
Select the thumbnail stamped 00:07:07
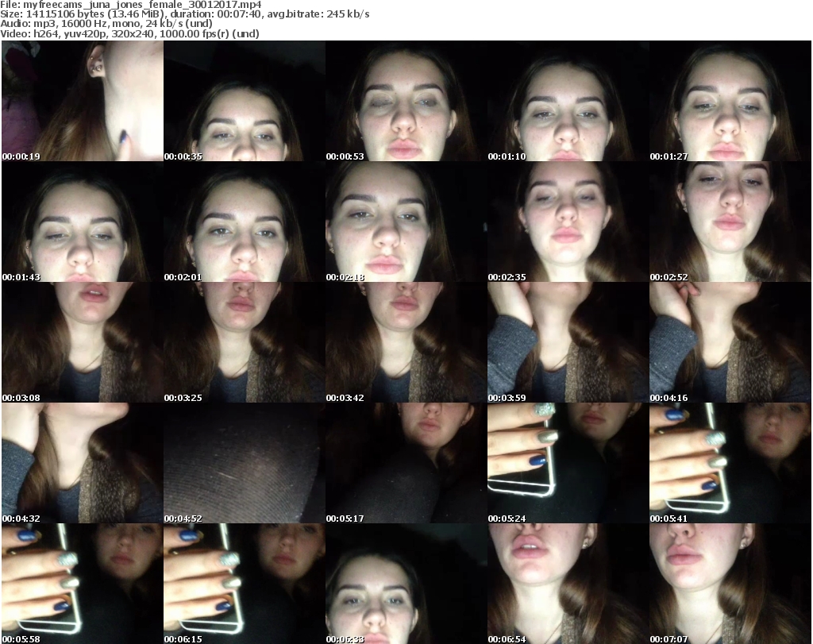[730, 584]
